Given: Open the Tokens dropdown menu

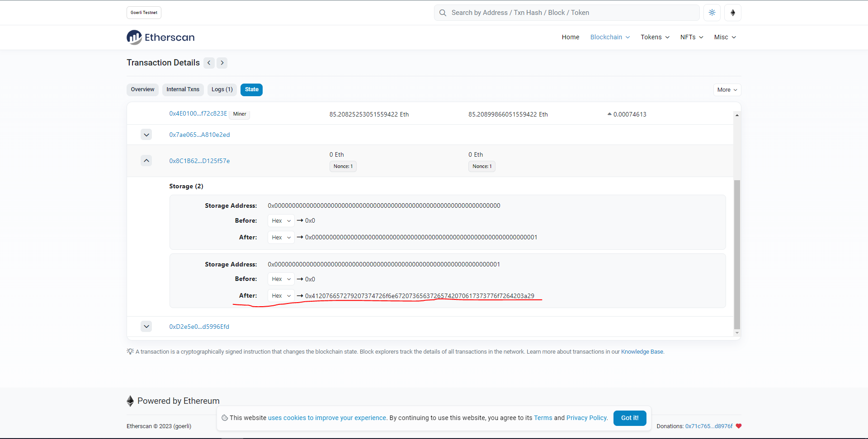Looking at the screenshot, I should point(655,37).
